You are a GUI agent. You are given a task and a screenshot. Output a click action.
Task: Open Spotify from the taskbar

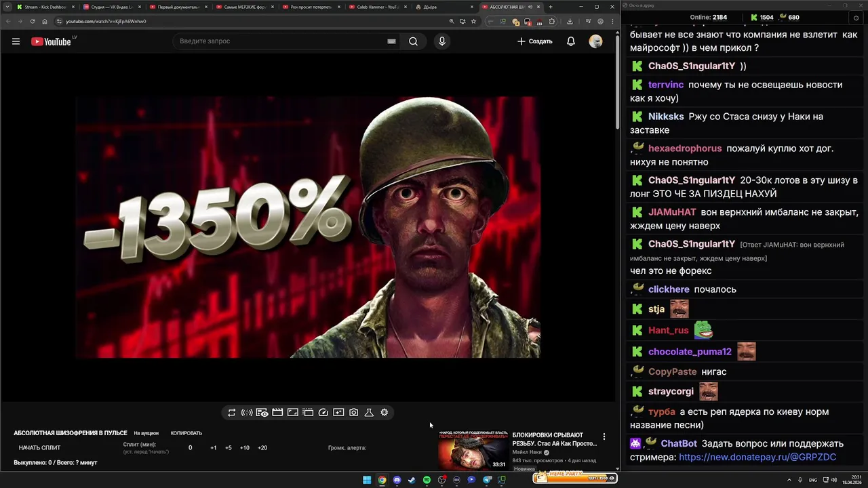[x=427, y=480]
